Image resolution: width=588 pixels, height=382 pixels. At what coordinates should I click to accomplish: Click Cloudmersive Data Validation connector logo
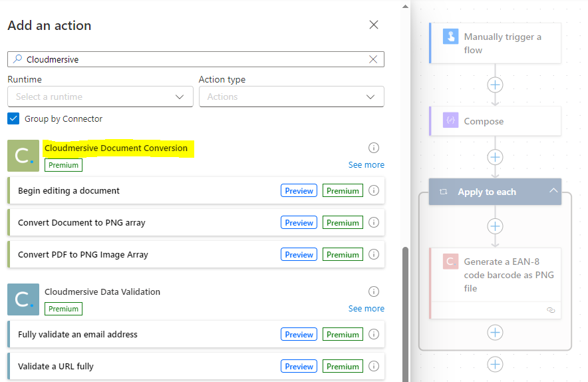tap(23, 299)
